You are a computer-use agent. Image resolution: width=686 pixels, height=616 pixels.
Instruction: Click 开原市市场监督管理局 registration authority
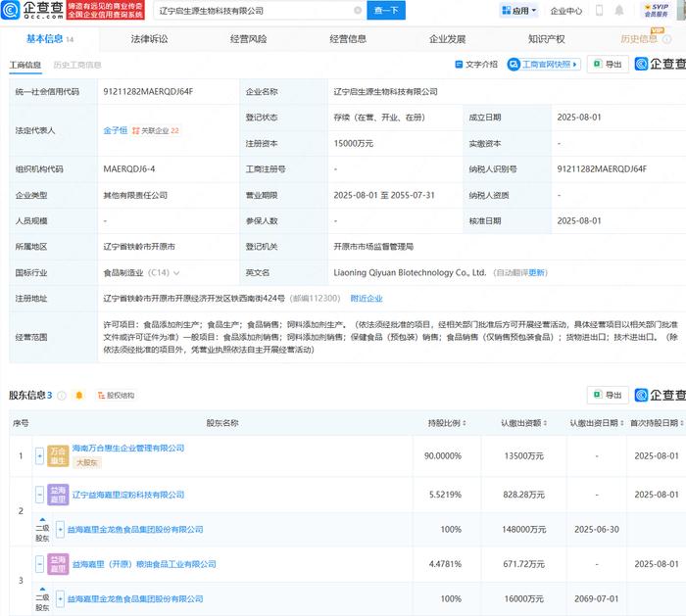(373, 247)
